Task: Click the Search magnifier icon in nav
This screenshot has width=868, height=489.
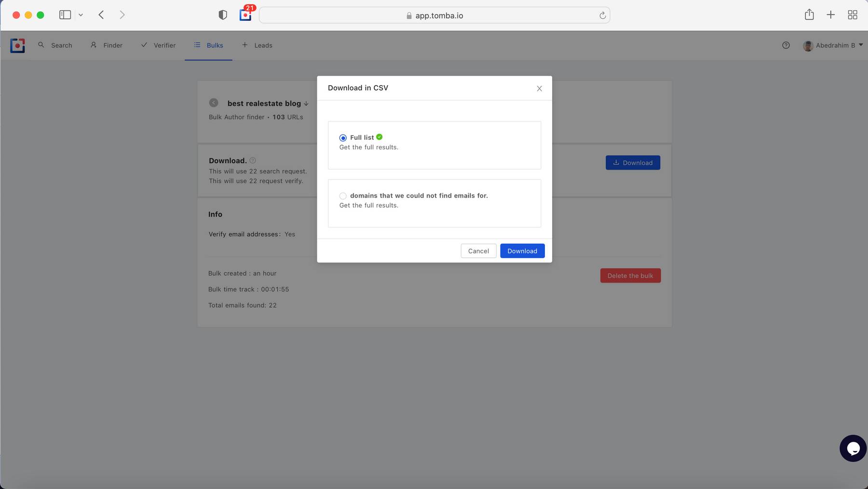Action: click(x=41, y=45)
